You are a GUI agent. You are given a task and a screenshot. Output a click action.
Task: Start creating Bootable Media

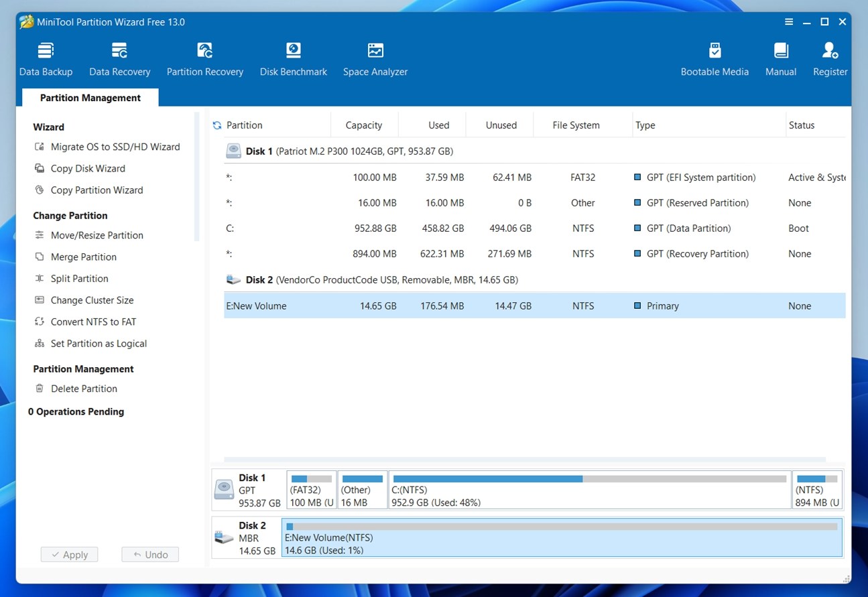coord(715,58)
